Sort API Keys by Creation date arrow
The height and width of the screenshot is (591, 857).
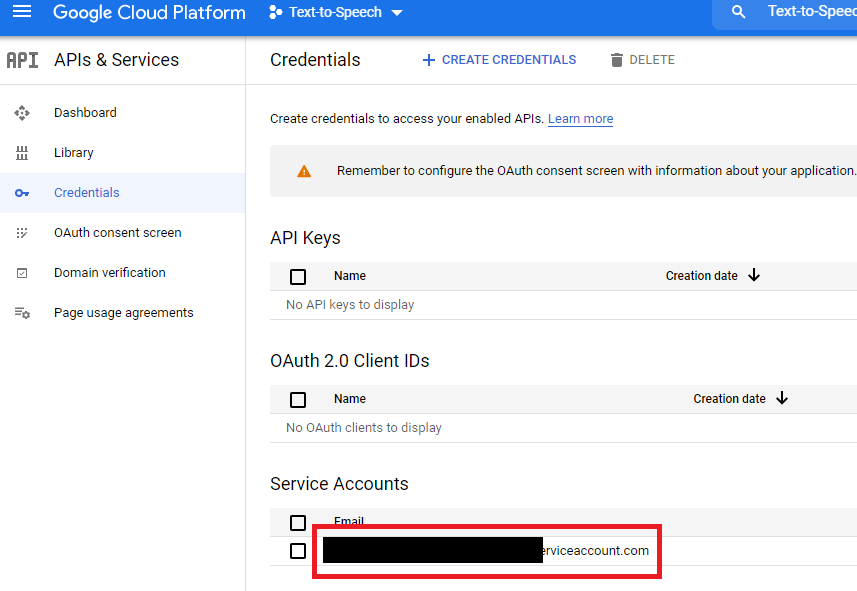(x=754, y=275)
